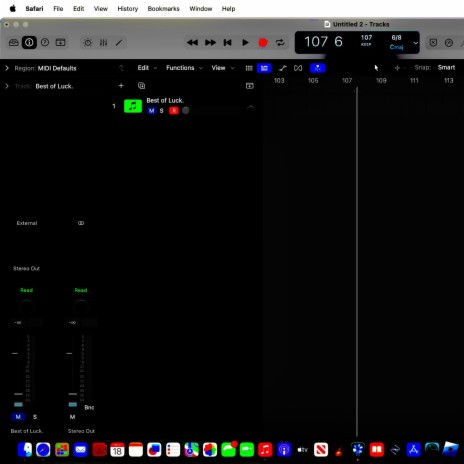
Task: Select the Best of Luck track name
Action: (x=165, y=100)
